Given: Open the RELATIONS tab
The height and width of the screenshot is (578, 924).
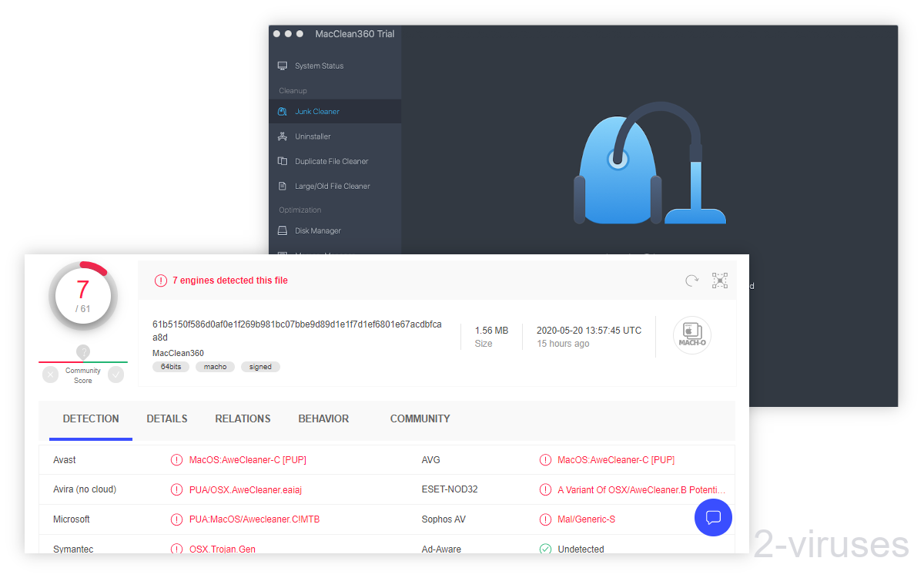Looking at the screenshot, I should click(243, 418).
